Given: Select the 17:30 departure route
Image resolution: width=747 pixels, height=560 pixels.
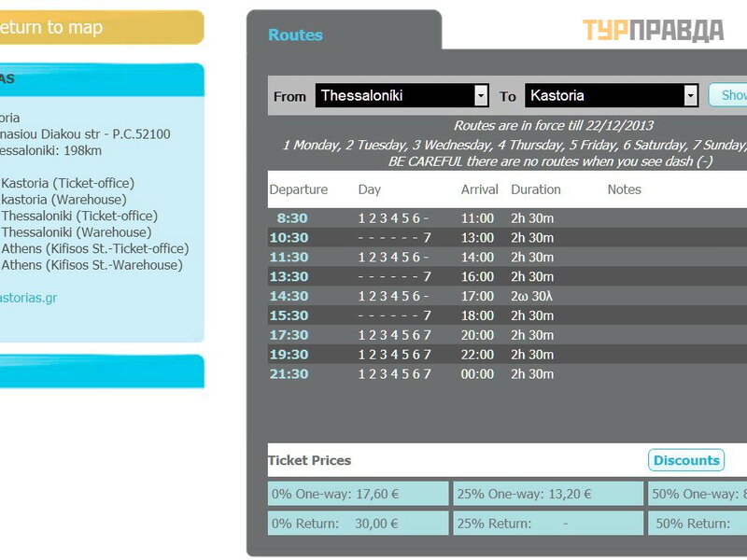Looking at the screenshot, I should click(x=289, y=335).
